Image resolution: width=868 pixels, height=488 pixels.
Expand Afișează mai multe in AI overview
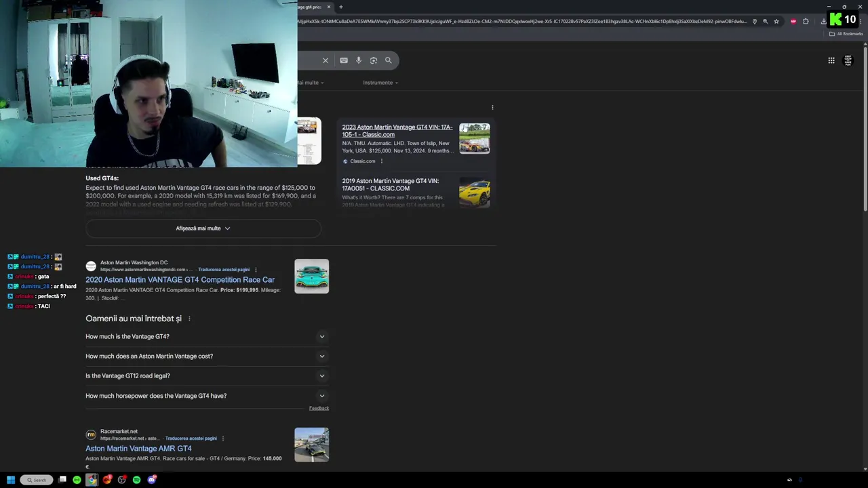point(203,228)
